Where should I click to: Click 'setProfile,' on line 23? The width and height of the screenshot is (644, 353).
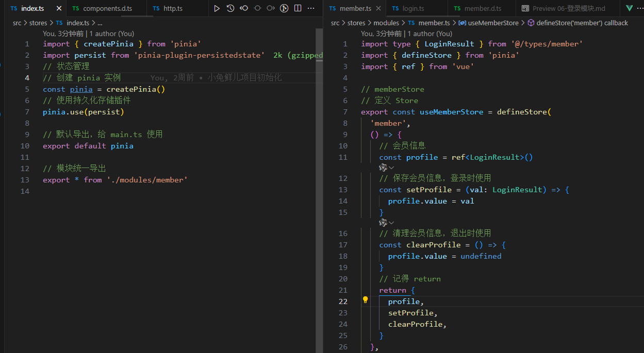coord(413,313)
